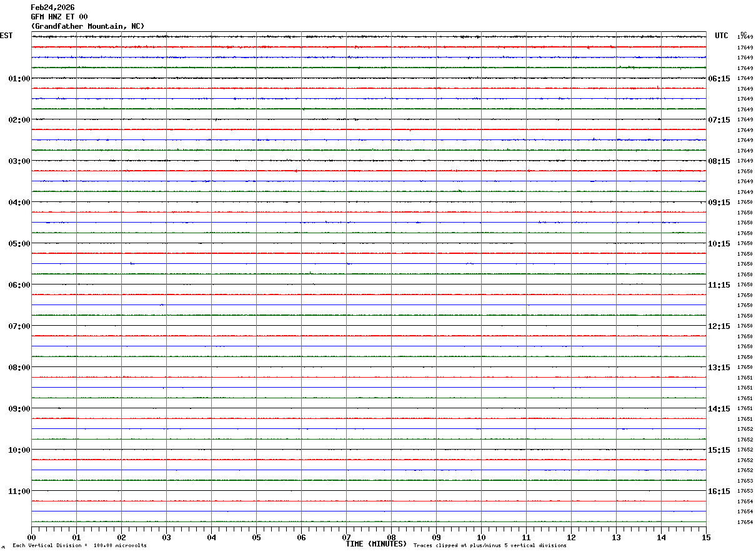756x554 pixels.
Task: Pick minute tick 04 on the bottom axis
Action: (x=211, y=537)
